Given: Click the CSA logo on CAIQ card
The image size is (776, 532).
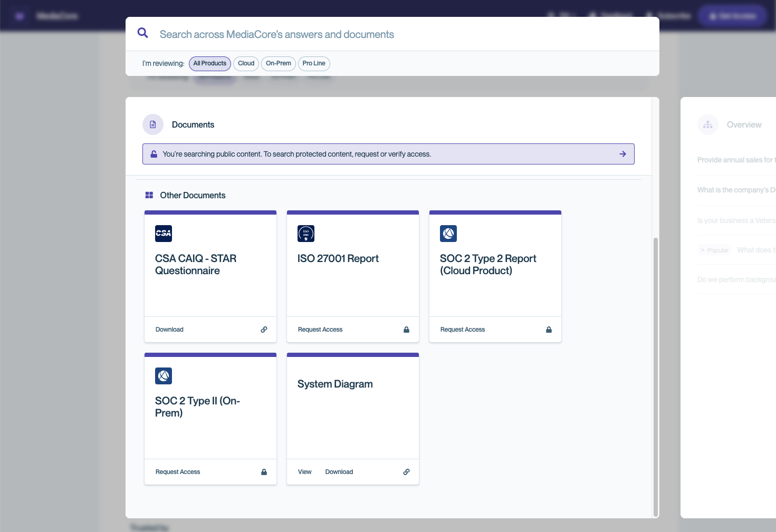Looking at the screenshot, I should tap(164, 234).
